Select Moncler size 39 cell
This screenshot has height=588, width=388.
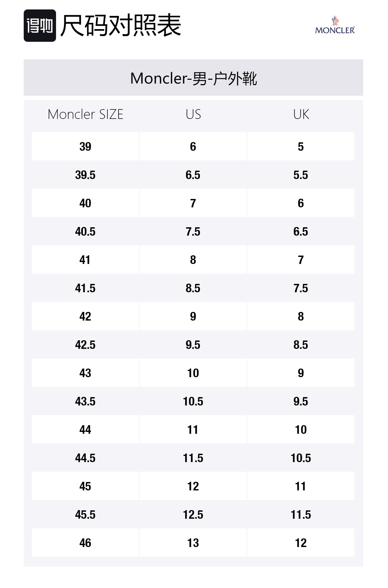coord(85,146)
